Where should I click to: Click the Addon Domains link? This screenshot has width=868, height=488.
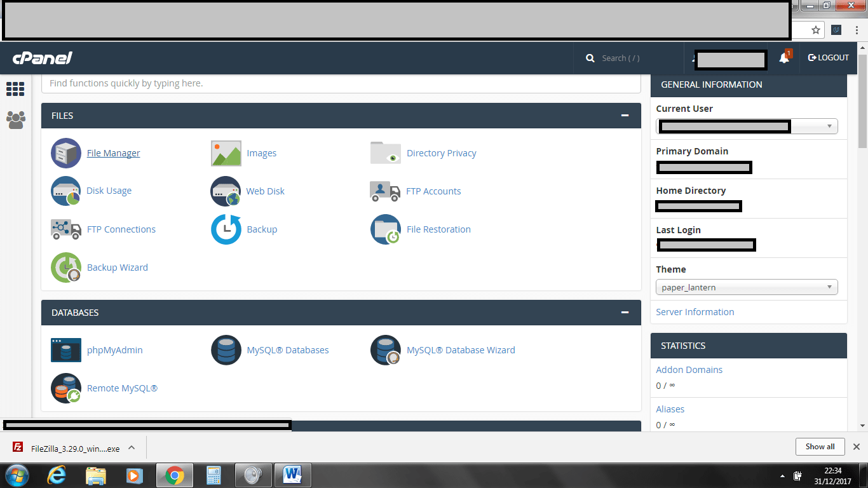[689, 370]
